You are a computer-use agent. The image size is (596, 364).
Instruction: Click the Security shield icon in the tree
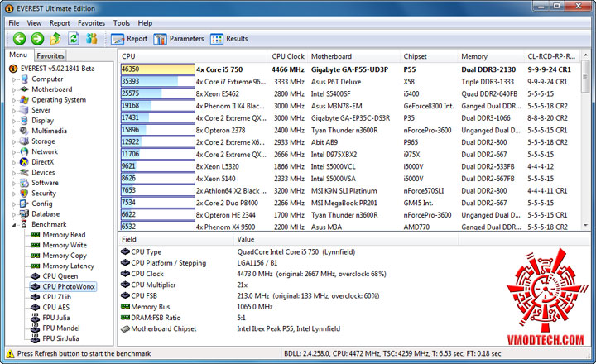click(24, 193)
